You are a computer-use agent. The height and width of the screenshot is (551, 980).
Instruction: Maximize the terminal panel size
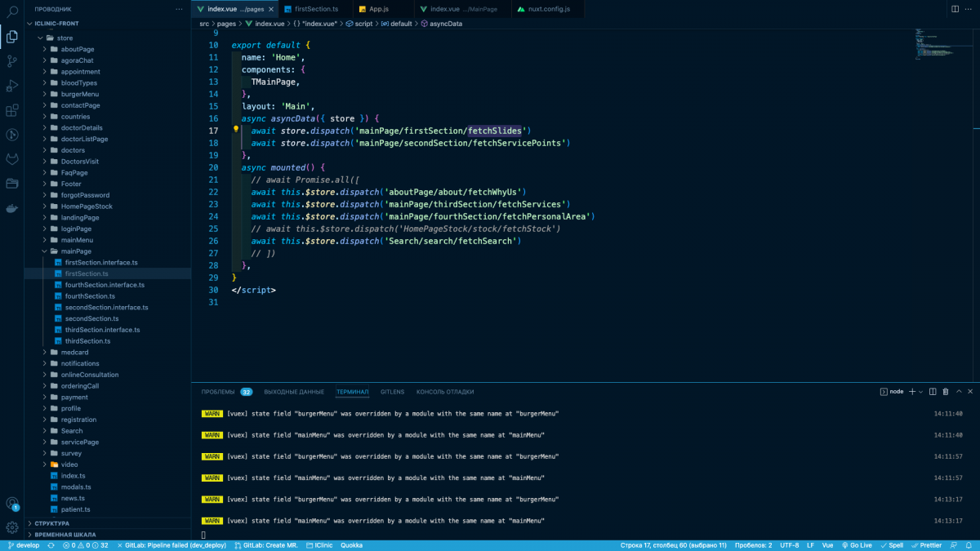tap(958, 392)
